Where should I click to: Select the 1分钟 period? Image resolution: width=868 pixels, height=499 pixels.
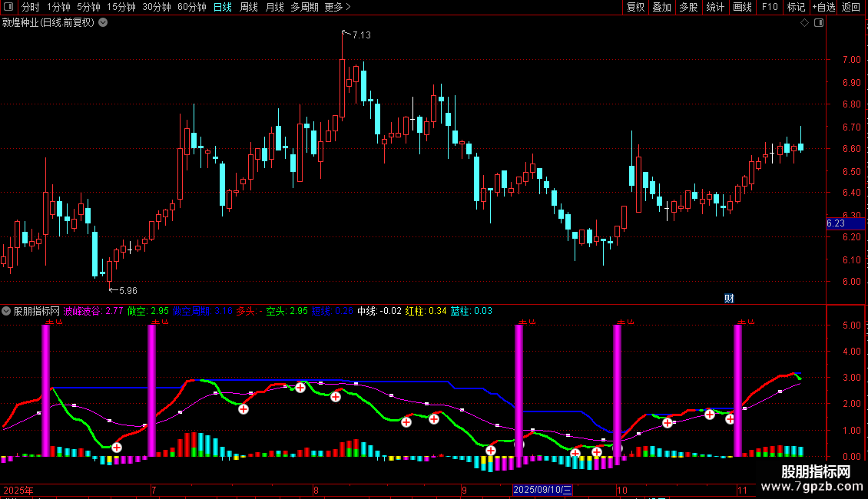tap(58, 7)
